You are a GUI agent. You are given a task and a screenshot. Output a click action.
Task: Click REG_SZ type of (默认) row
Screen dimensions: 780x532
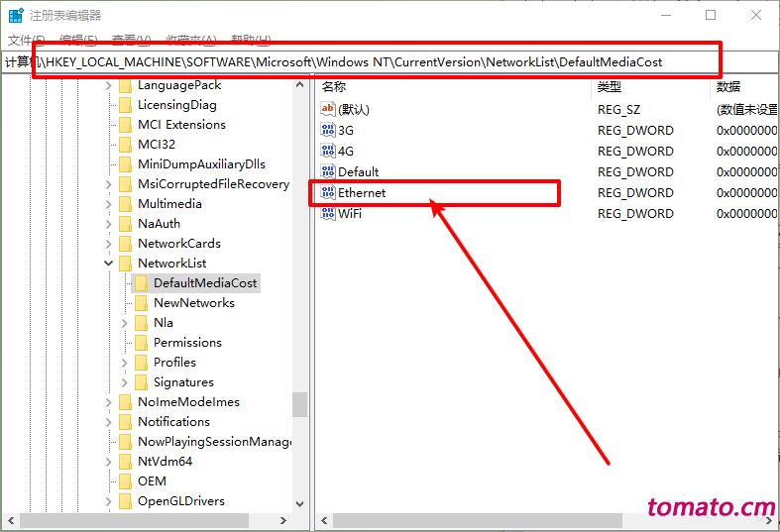point(618,109)
